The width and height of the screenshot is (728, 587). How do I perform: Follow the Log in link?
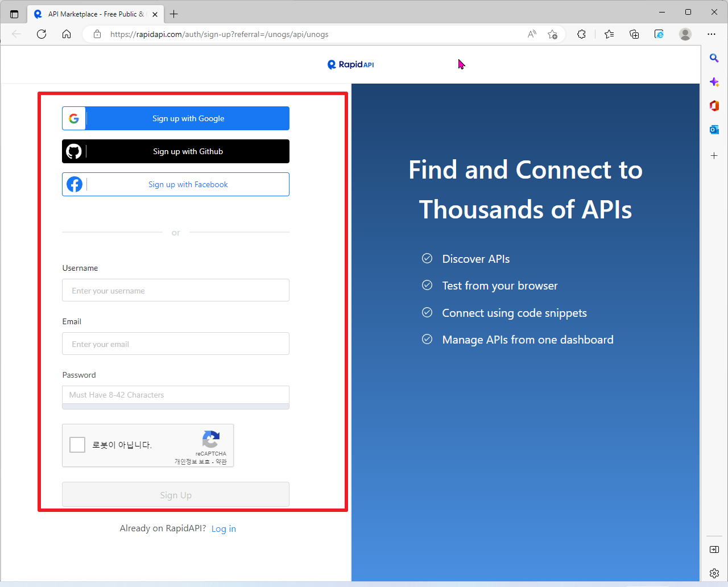(x=224, y=529)
